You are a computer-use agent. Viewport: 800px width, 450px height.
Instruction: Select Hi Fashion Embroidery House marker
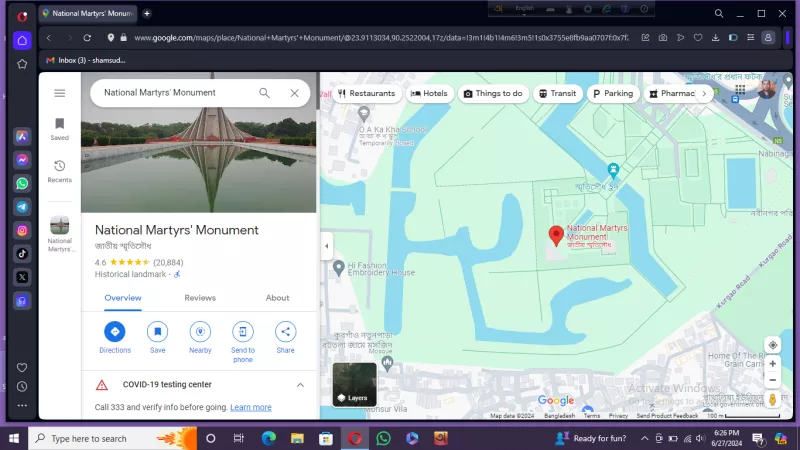click(338, 268)
